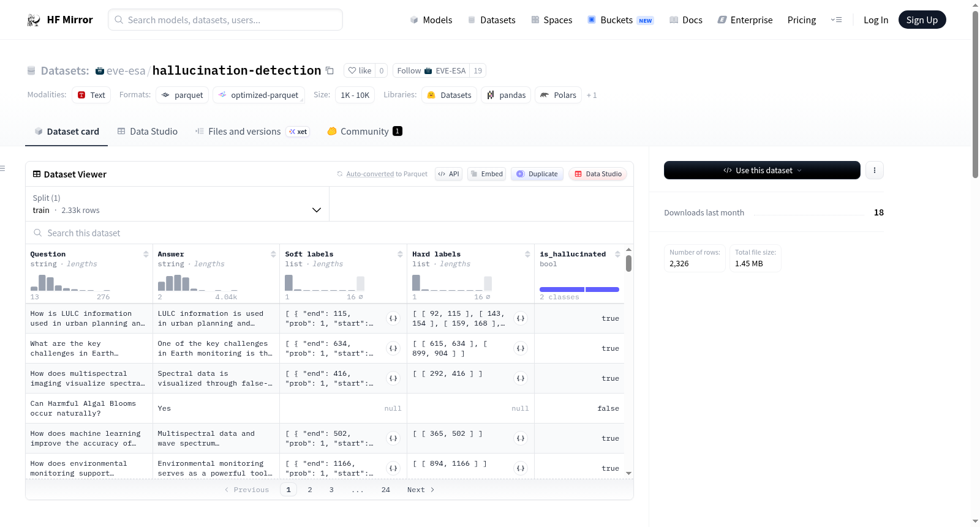Select the pandas library tag
980x527 pixels.
tap(506, 95)
